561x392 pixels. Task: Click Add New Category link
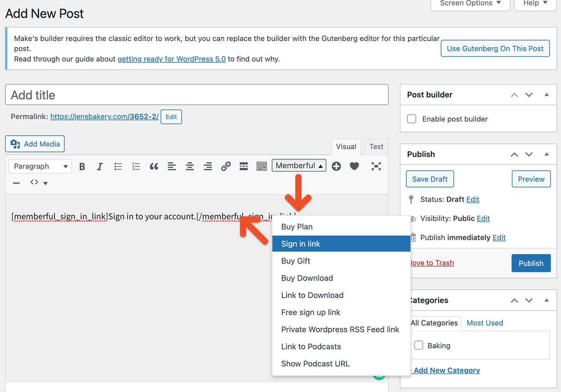(446, 371)
